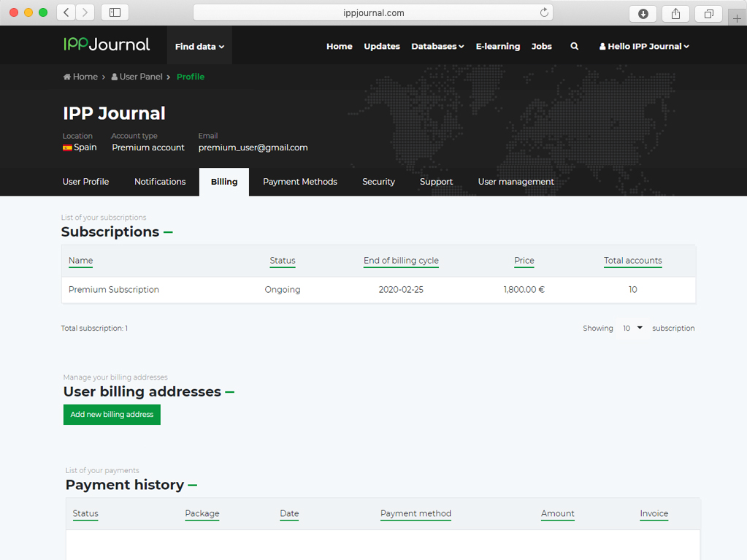
Task: Open the Databases dropdown menu
Action: coord(437,46)
